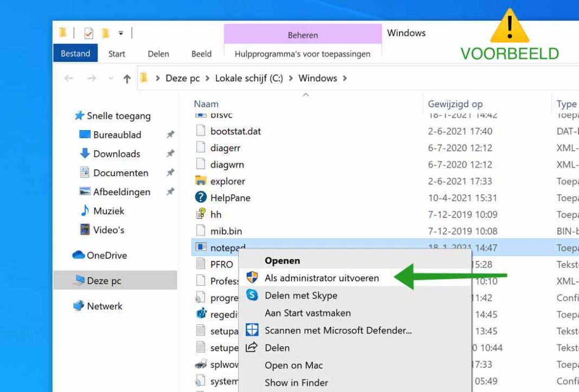Click the pin icon next to Downloads
Screen dimensions: 579x392
point(170,153)
